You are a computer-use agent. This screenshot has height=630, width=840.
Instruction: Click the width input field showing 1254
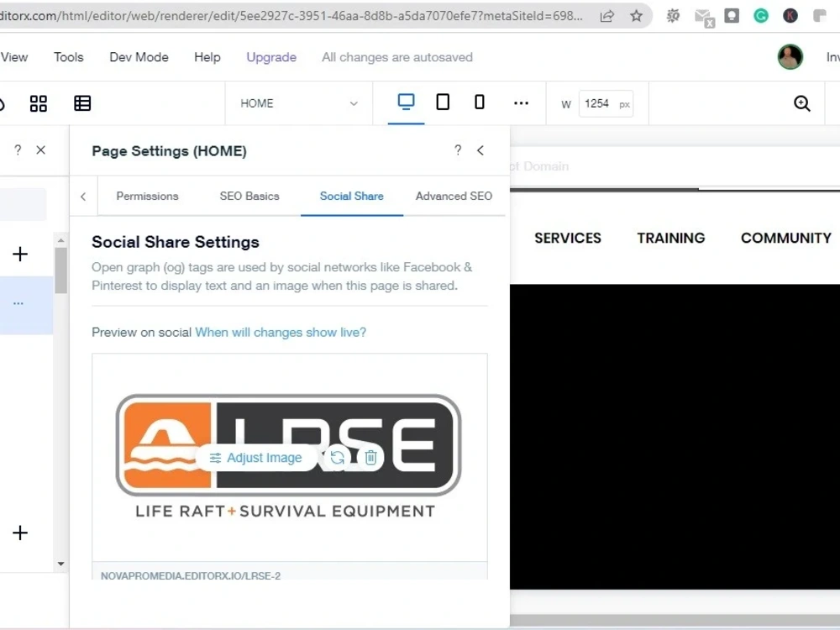point(606,103)
